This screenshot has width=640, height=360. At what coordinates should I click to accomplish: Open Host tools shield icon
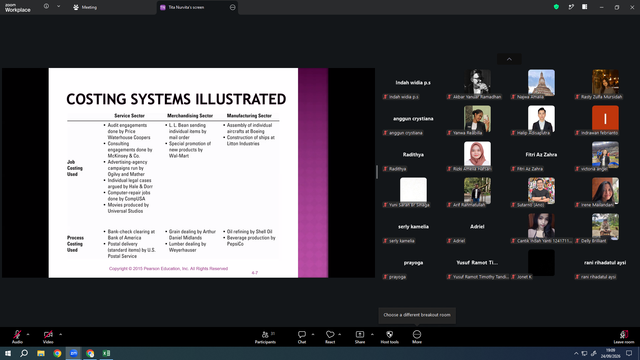tap(389, 334)
